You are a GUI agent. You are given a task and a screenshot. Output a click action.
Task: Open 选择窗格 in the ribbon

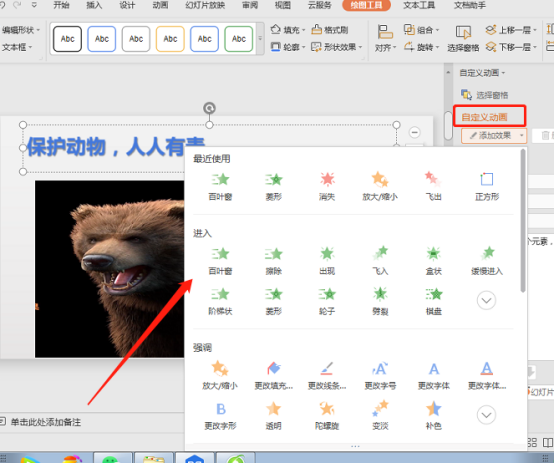click(463, 38)
